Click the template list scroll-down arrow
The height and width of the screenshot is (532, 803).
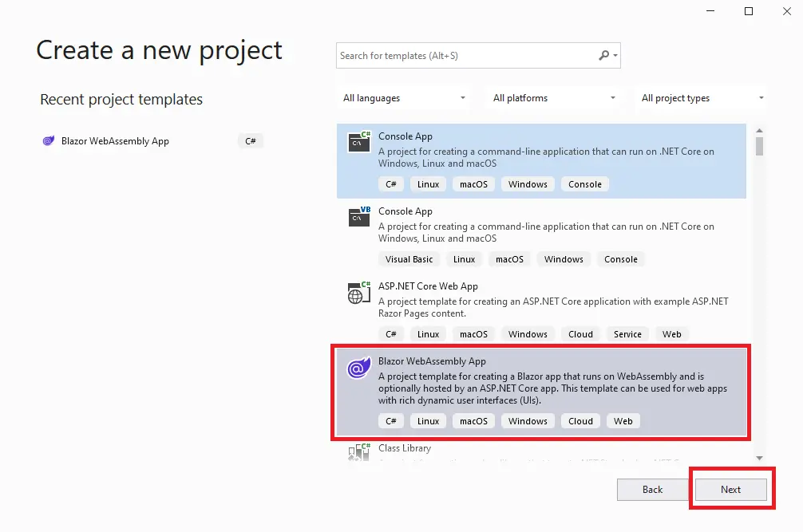(x=759, y=459)
